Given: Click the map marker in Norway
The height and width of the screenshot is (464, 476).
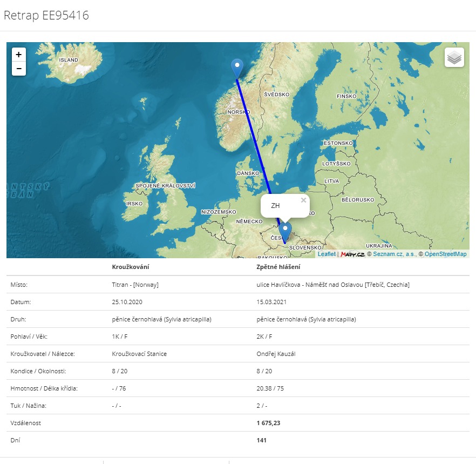Looking at the screenshot, I should (237, 68).
